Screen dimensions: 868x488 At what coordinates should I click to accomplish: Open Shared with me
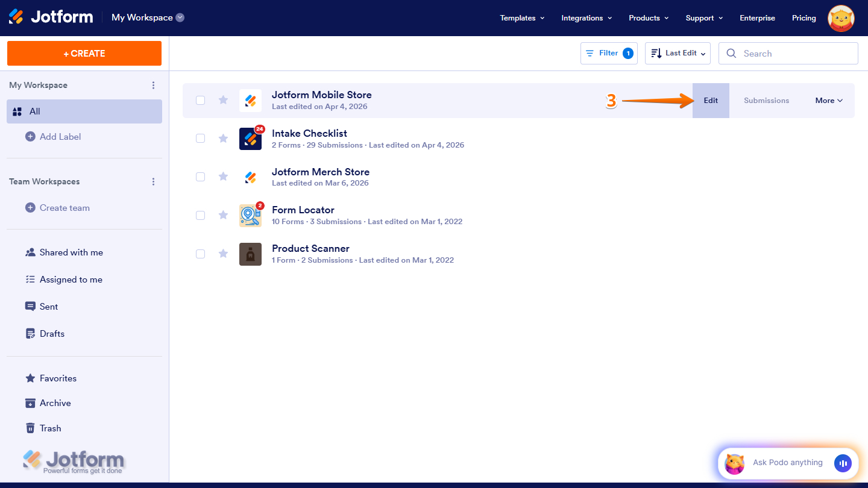pyautogui.click(x=71, y=252)
